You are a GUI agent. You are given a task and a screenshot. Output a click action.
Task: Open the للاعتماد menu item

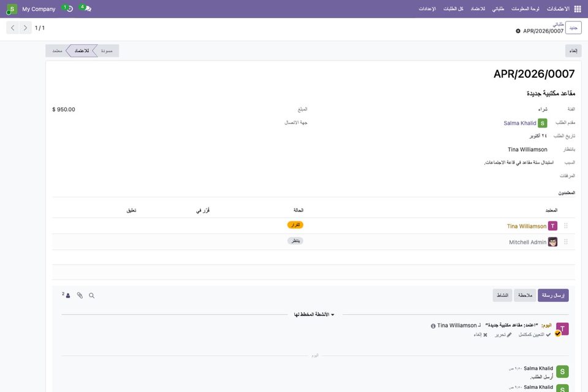(x=478, y=9)
